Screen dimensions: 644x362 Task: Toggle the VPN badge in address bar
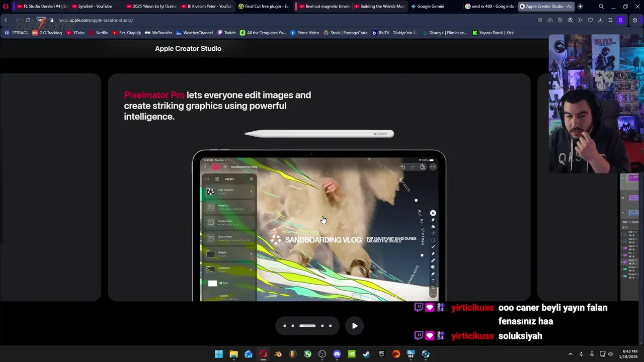(x=41, y=20)
